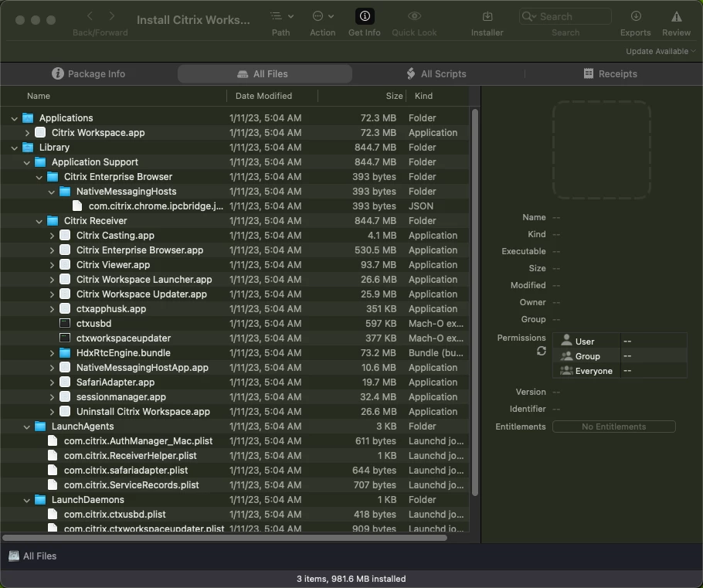This screenshot has width=703, height=588.
Task: Open the Path toolbar icon
Action: [x=281, y=16]
